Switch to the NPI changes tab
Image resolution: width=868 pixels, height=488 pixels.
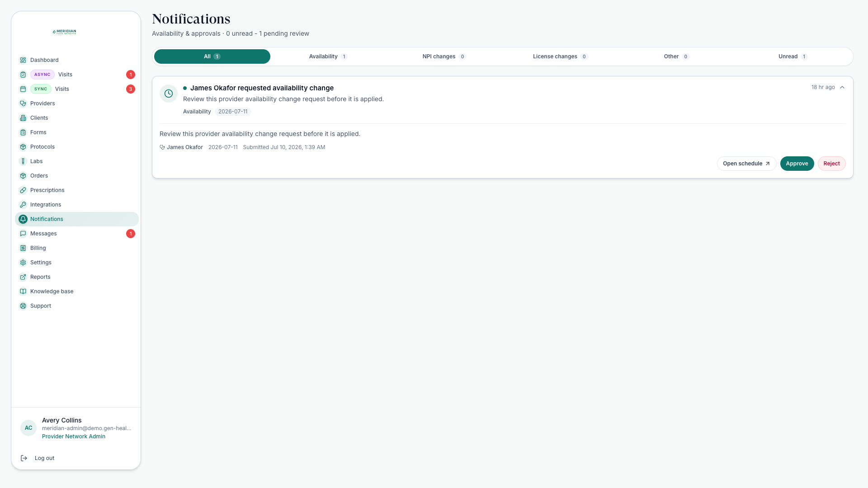point(444,56)
